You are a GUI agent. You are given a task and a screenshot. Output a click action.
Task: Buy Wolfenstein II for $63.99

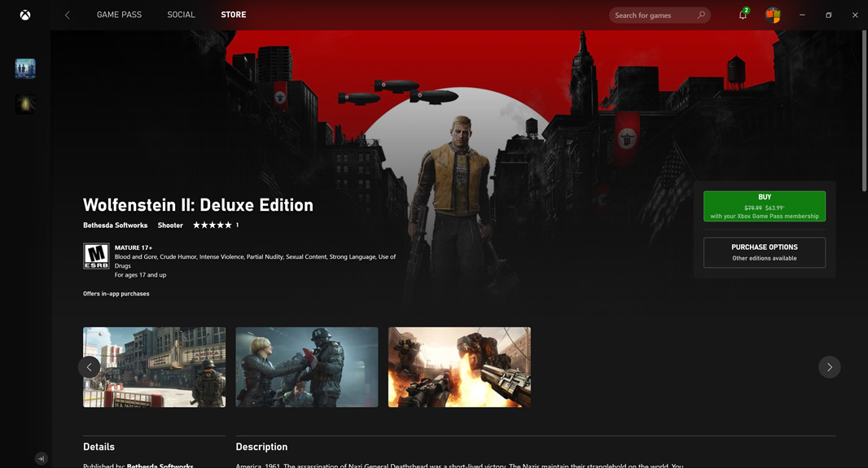(x=764, y=206)
